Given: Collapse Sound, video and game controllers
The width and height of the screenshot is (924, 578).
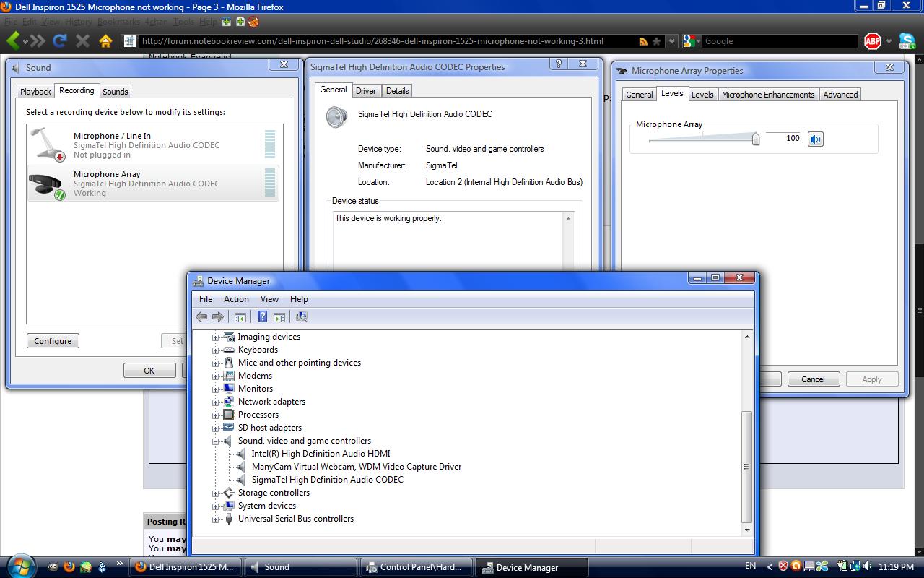Looking at the screenshot, I should 215,441.
